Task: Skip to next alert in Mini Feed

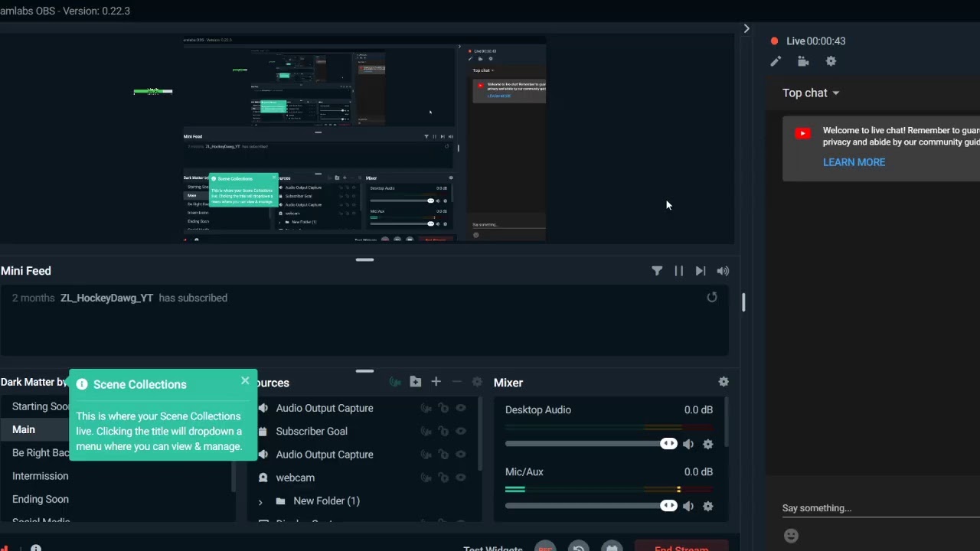Action: [x=701, y=271]
